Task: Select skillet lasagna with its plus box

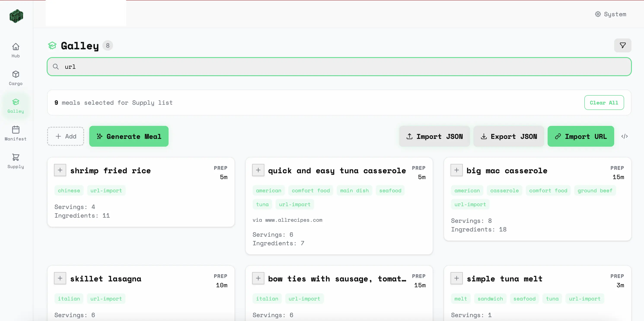Action: click(60, 278)
